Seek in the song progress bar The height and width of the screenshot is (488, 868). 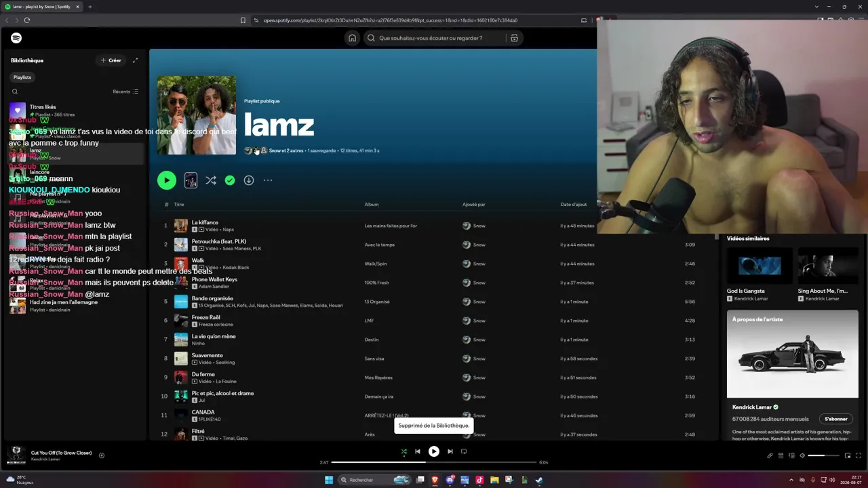coord(434,462)
